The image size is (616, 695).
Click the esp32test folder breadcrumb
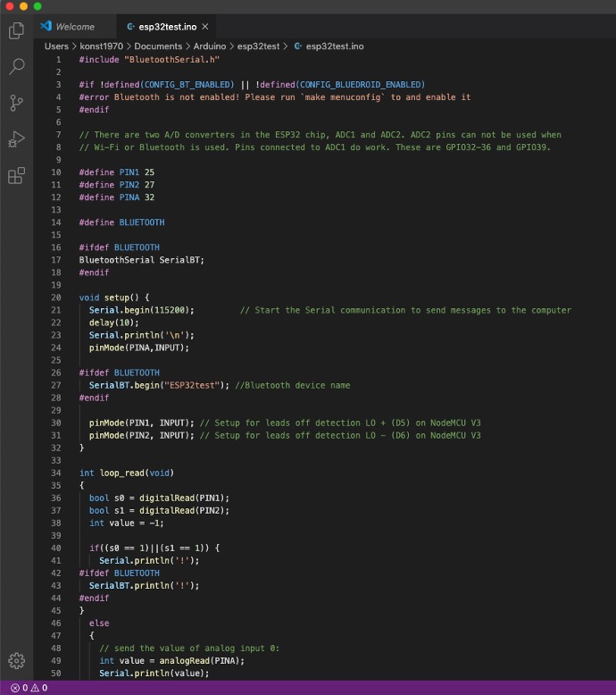point(258,46)
